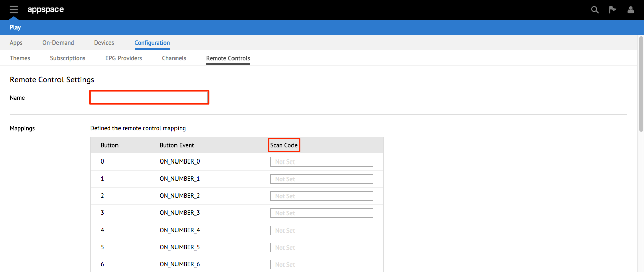Focus scan code field for ON_NUMBER_6
644x272 pixels.
tap(322, 264)
